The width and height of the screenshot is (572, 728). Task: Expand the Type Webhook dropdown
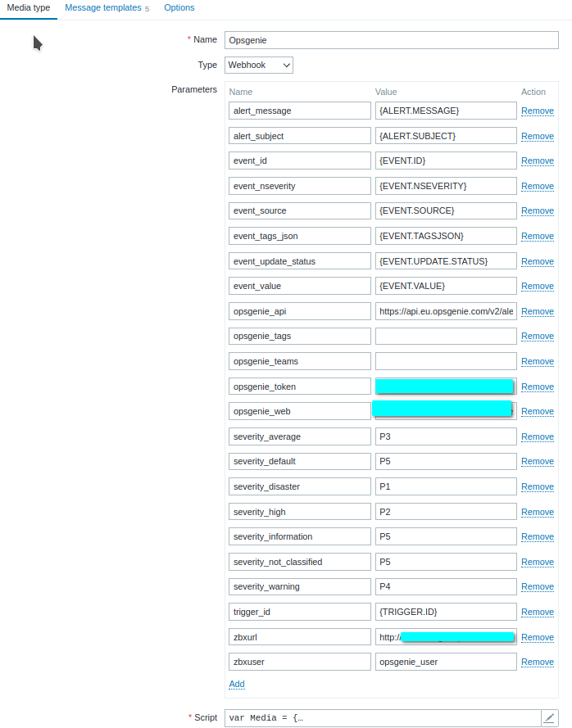point(258,65)
